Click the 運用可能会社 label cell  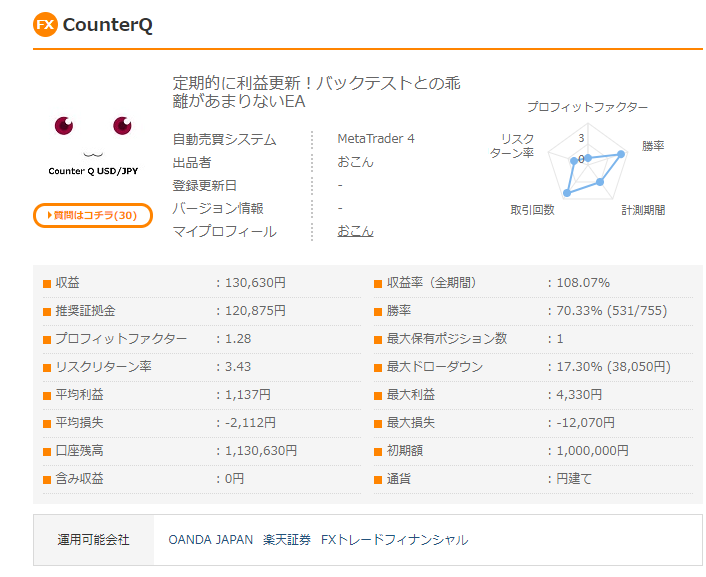pyautogui.click(x=93, y=540)
